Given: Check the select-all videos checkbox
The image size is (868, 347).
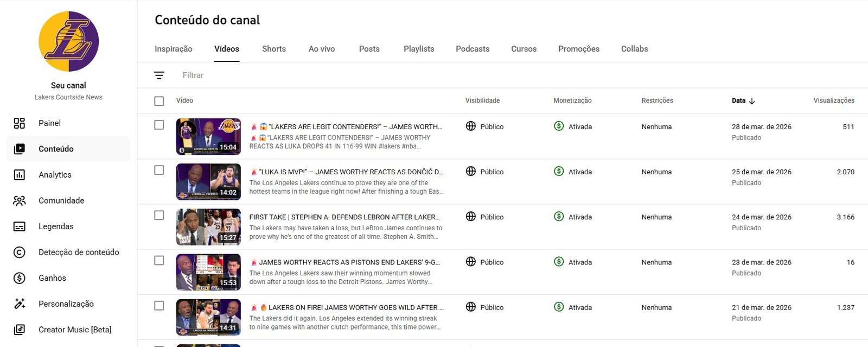Looking at the screenshot, I should point(159,101).
